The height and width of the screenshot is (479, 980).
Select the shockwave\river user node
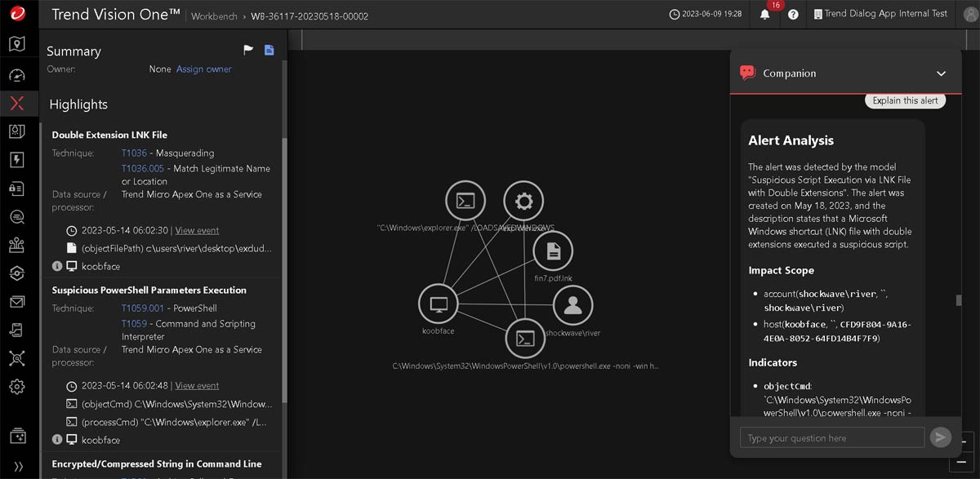point(572,305)
